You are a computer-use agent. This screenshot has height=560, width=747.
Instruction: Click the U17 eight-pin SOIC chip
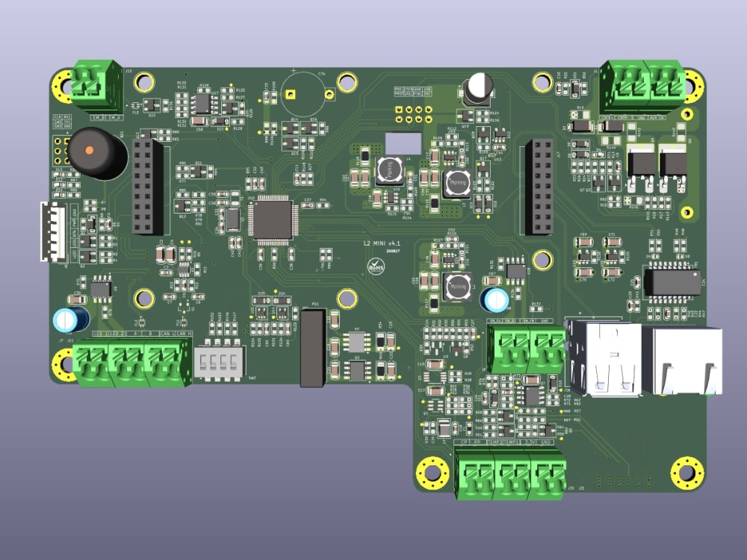203,103
